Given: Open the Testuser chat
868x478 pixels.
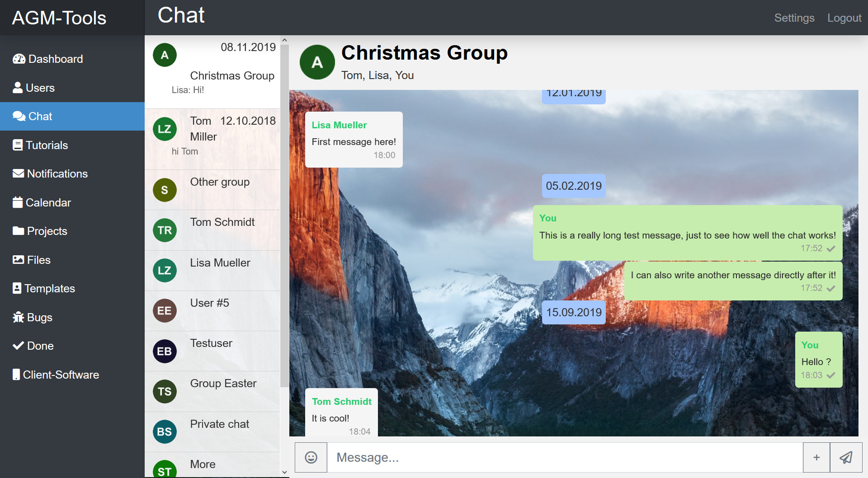Looking at the screenshot, I should click(212, 351).
